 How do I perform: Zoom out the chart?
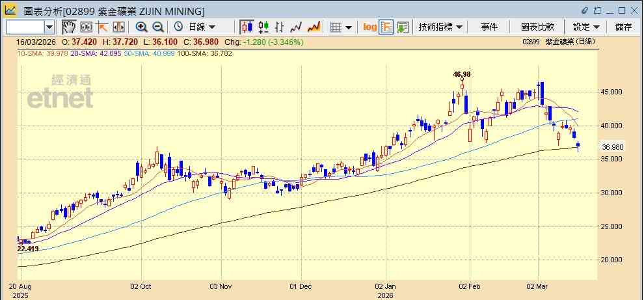tap(158, 27)
